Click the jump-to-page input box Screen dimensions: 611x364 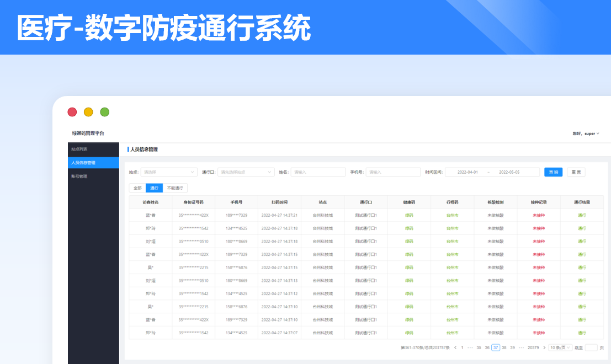coord(591,347)
